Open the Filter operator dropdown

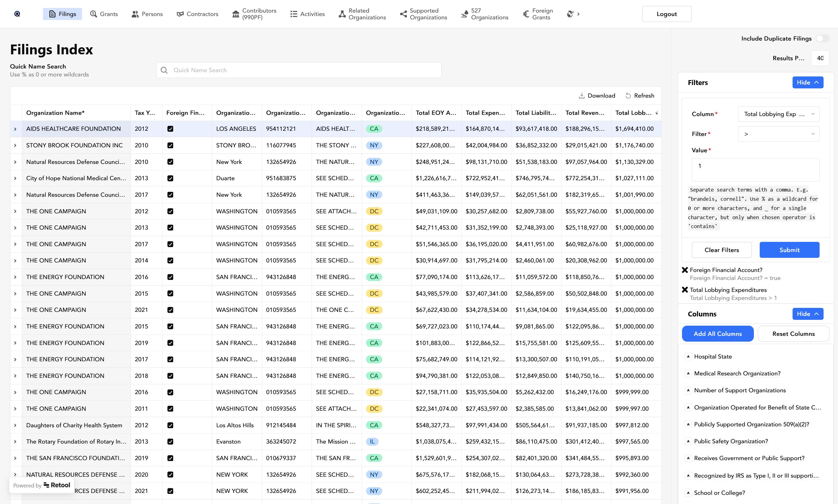(778, 134)
